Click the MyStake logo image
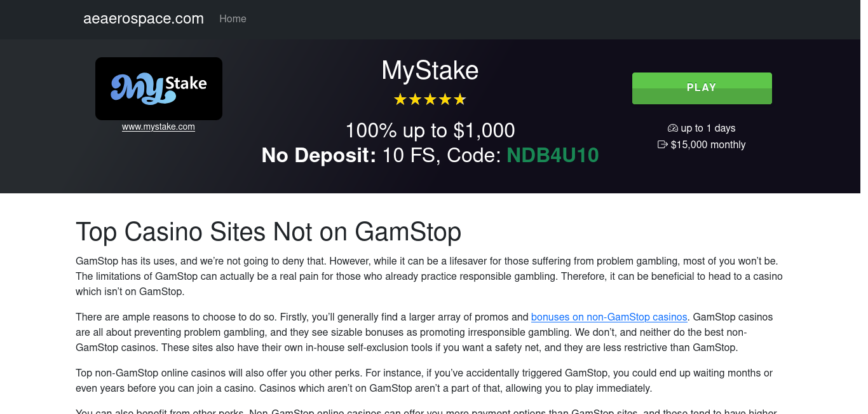868x414 pixels. click(x=159, y=88)
